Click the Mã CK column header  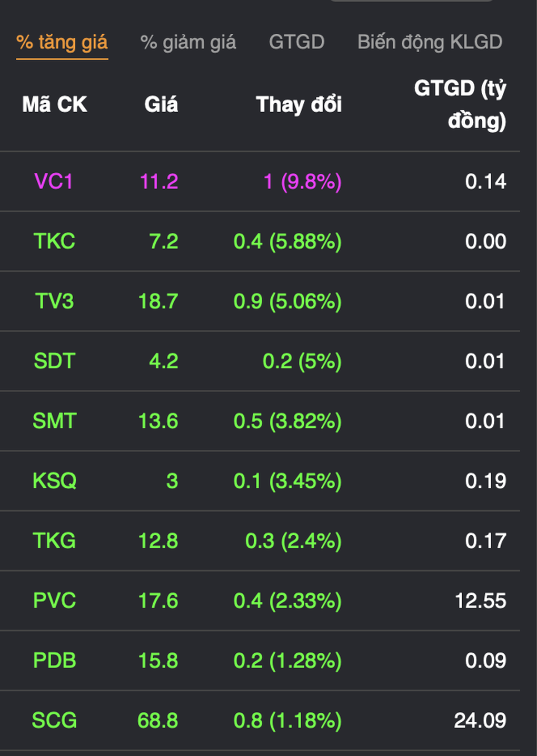pos(54,105)
